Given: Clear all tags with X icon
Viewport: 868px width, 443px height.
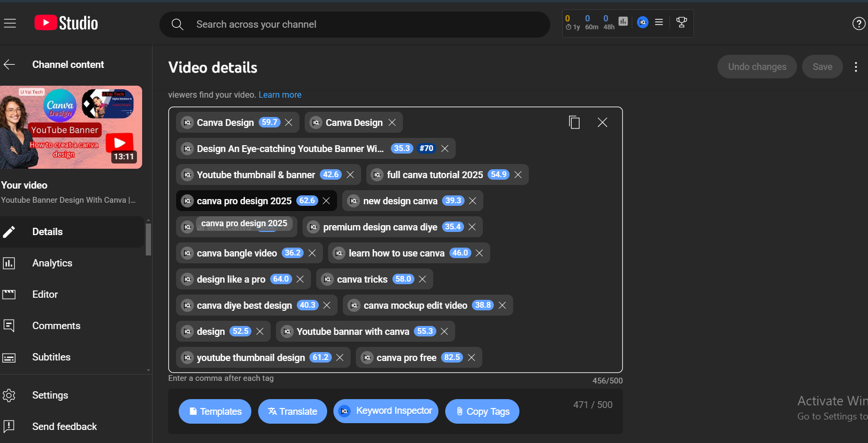Looking at the screenshot, I should click(603, 122).
